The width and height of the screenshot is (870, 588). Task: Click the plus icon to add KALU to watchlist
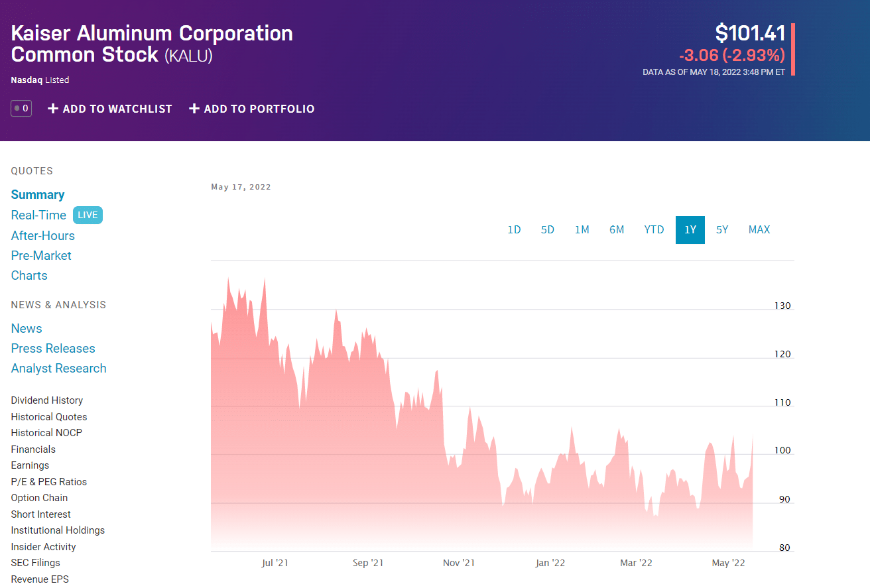pos(52,108)
